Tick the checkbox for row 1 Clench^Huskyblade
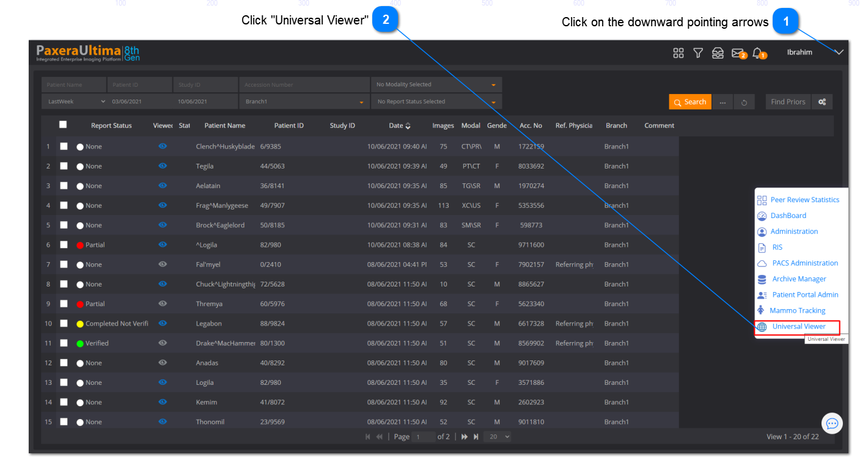This screenshot has width=868, height=471. [x=64, y=147]
